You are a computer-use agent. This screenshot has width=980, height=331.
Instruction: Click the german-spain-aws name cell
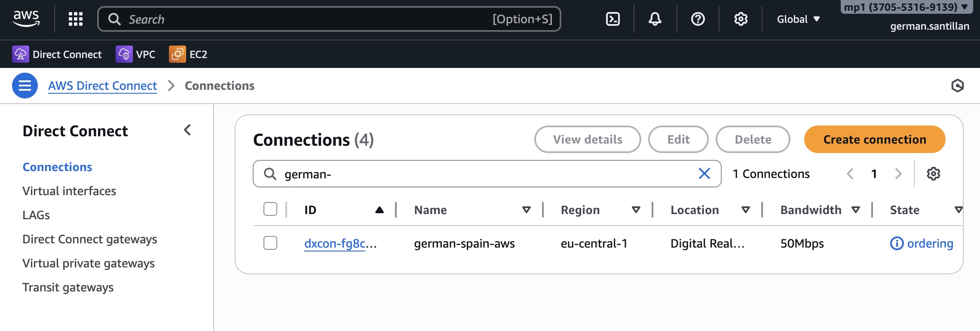click(464, 243)
